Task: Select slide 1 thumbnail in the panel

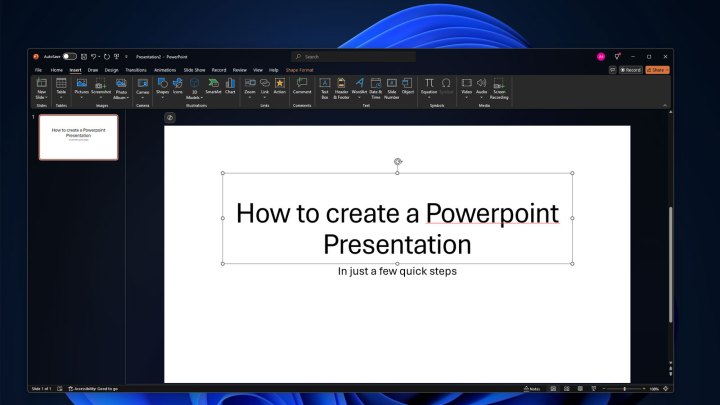Action: pyautogui.click(x=78, y=137)
